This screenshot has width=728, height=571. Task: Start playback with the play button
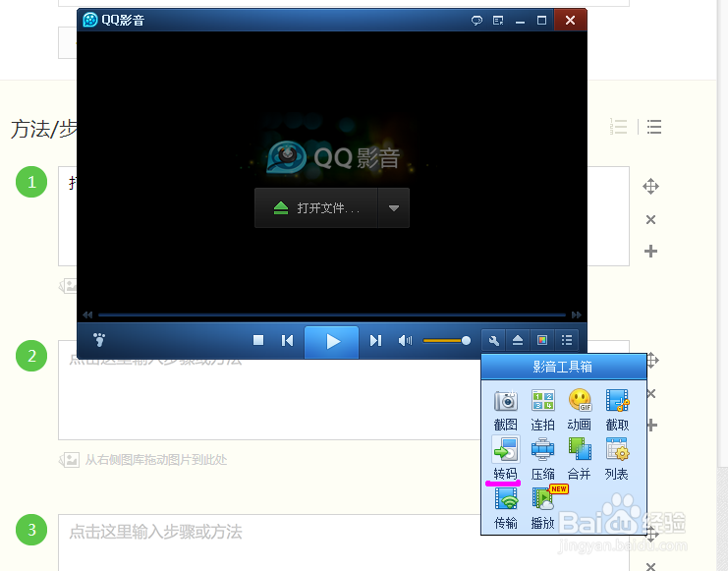coord(331,341)
